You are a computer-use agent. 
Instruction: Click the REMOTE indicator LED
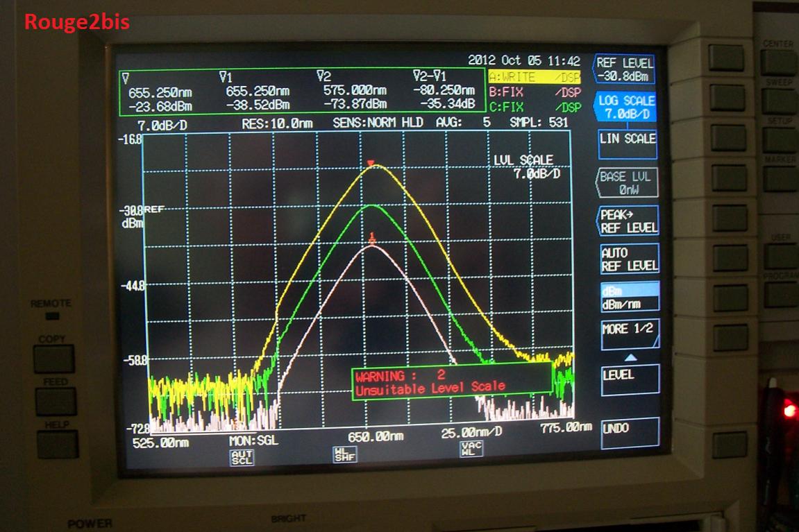tap(52, 316)
